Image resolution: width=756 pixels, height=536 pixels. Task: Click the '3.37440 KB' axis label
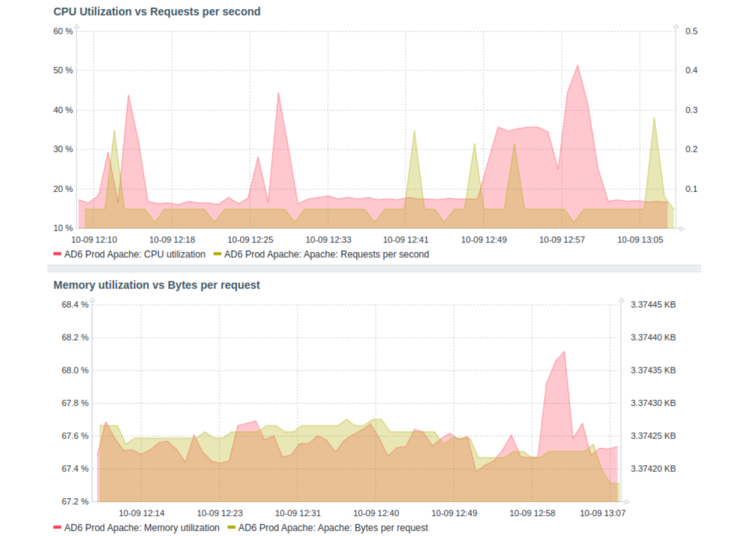[x=653, y=337]
